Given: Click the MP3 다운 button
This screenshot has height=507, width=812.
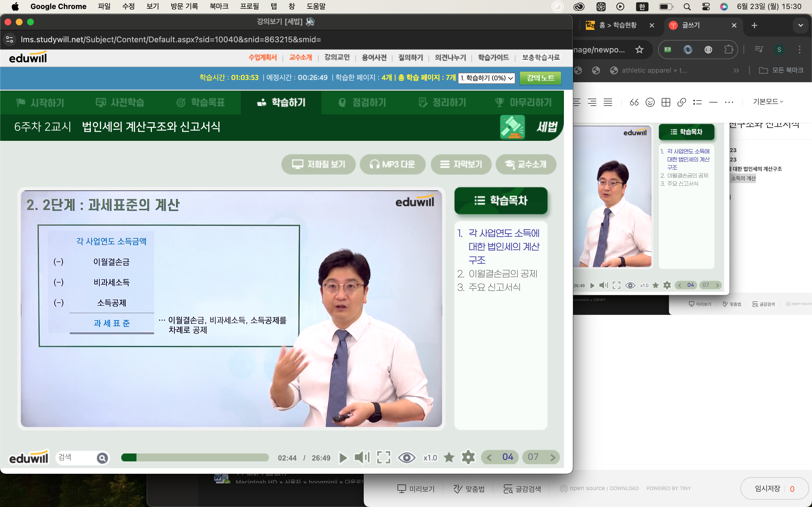Looking at the screenshot, I should point(392,164).
